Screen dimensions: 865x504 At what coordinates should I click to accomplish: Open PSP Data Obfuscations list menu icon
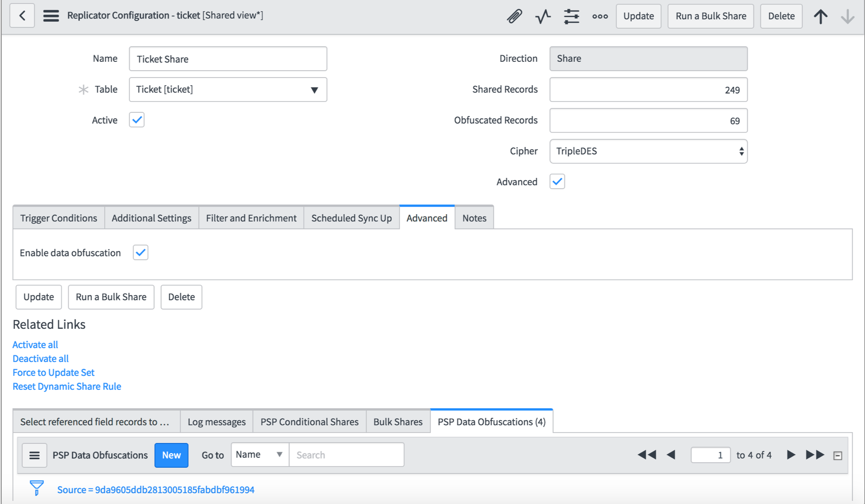pos(34,455)
